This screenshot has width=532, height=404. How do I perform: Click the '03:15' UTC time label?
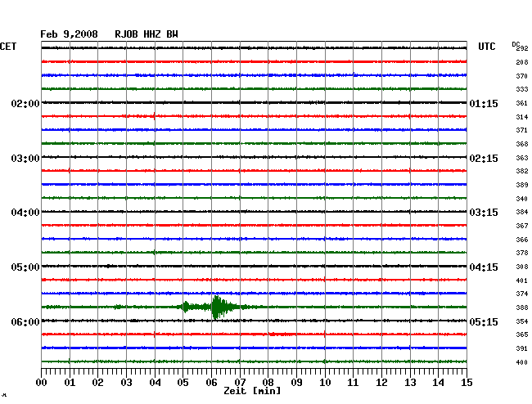click(x=484, y=213)
